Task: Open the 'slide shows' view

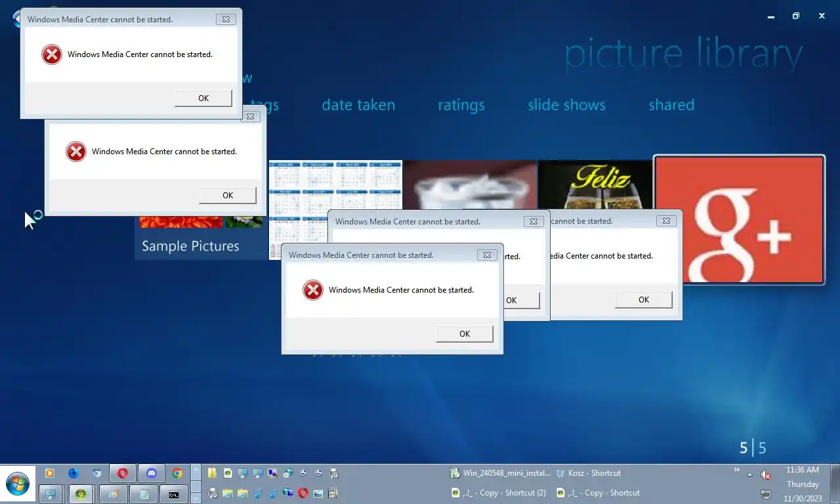Action: pos(566,105)
